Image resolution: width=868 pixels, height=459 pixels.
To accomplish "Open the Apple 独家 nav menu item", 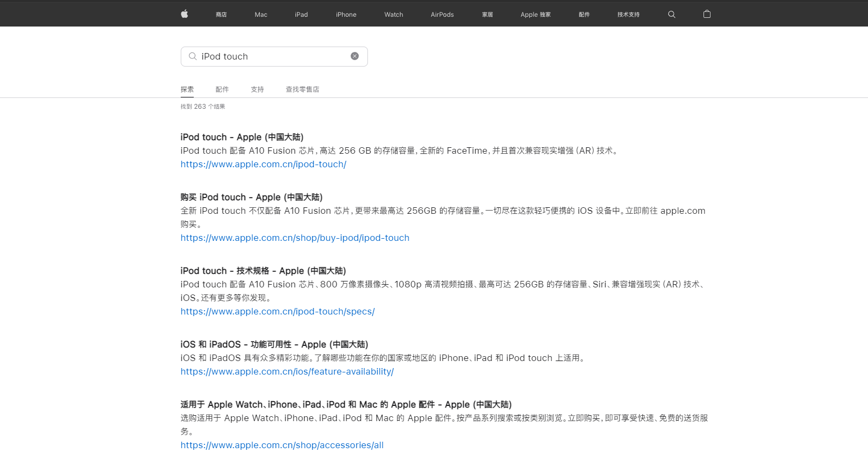I will coord(536,15).
